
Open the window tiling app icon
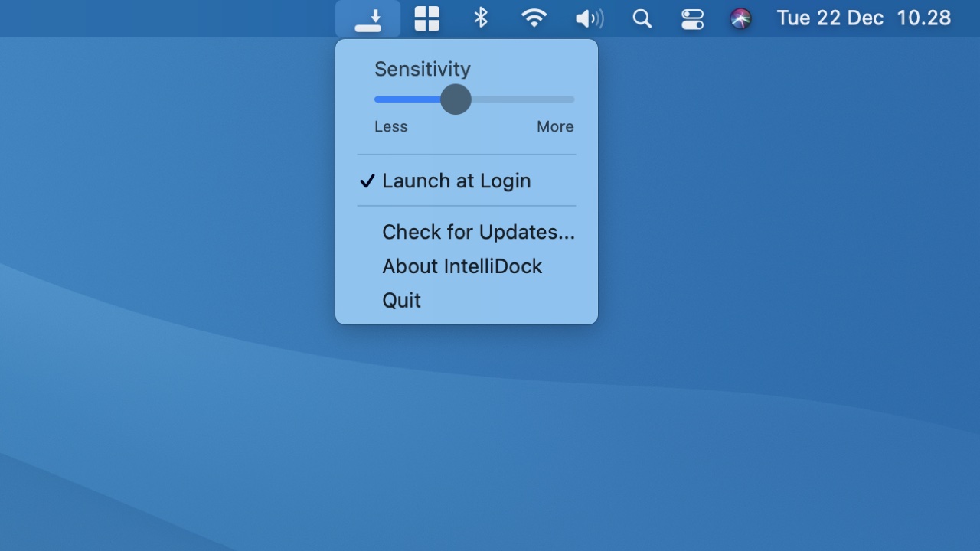426,18
